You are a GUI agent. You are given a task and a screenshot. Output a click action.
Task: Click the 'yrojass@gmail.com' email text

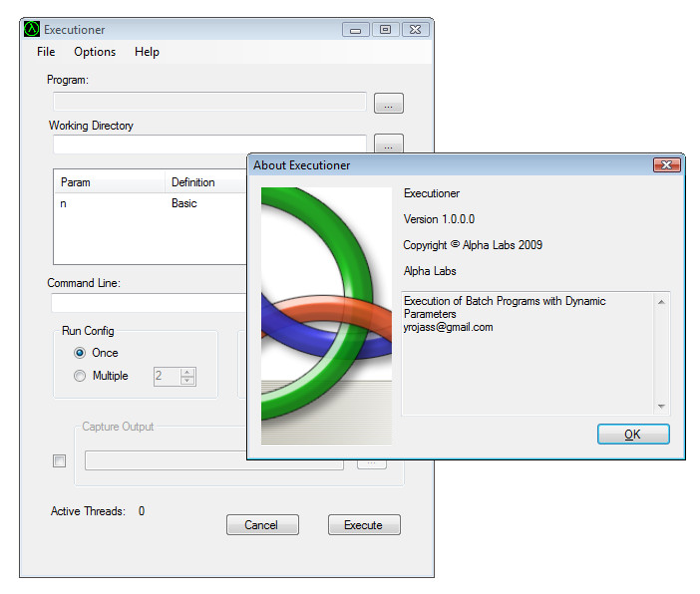pos(448,327)
